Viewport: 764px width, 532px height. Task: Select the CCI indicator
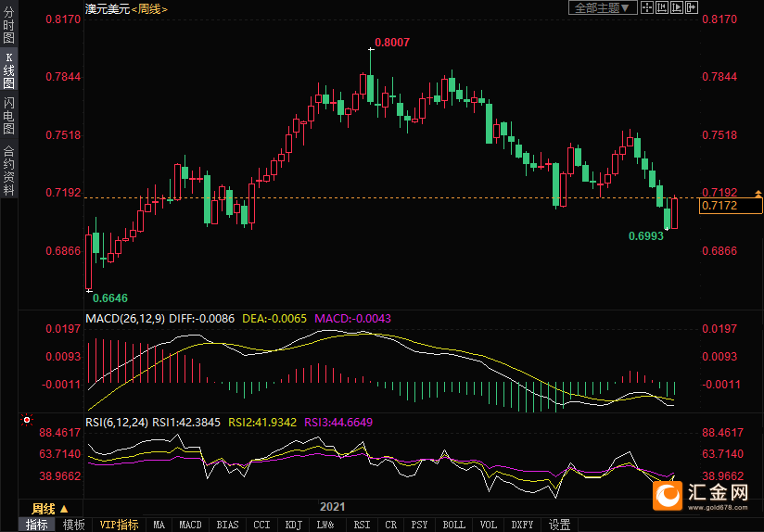coord(261,525)
